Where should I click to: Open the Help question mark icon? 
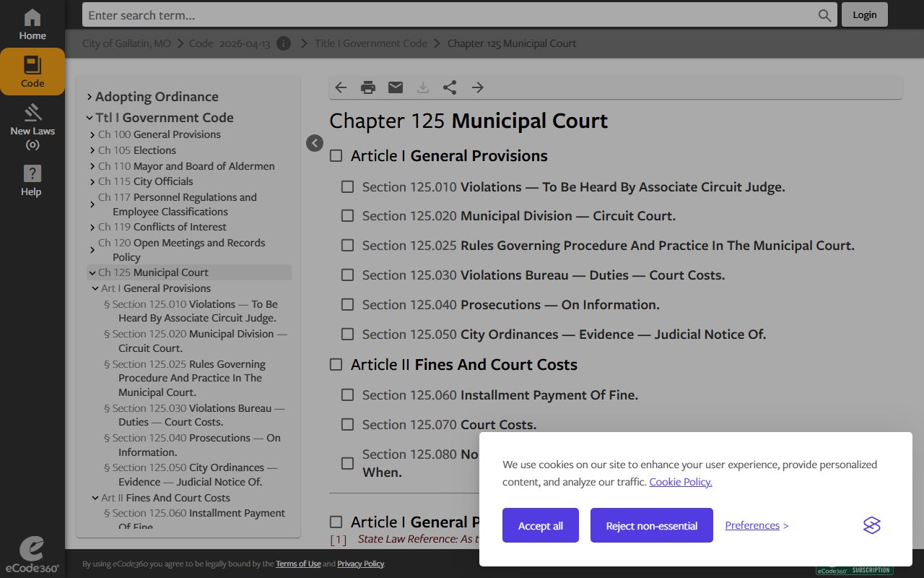point(32,181)
